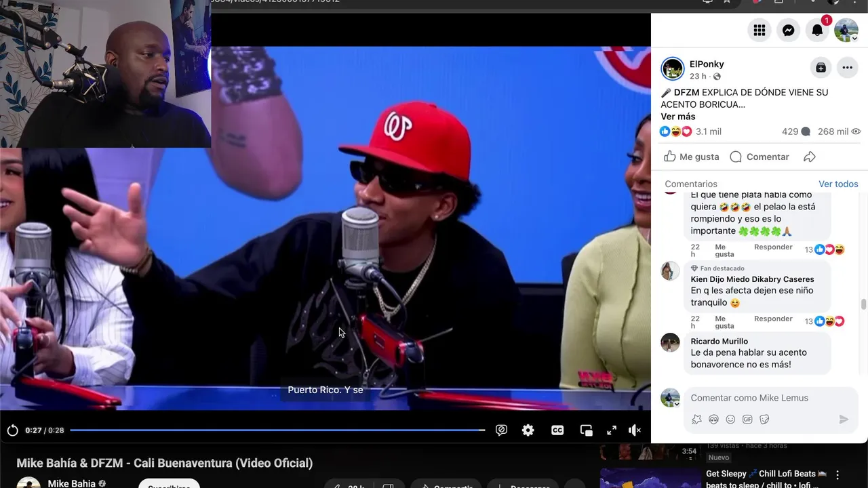The height and width of the screenshot is (488, 868).
Task: Open Ricardo Murillo's profile name
Action: point(719,341)
